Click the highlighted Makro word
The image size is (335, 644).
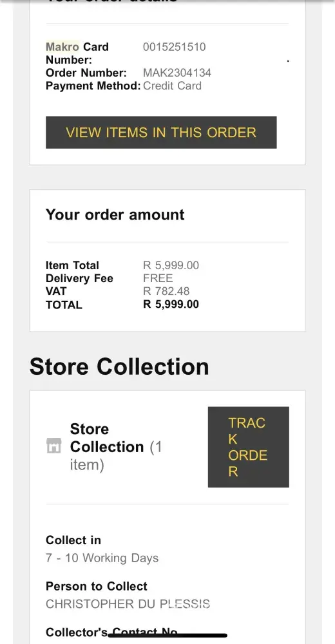pyautogui.click(x=62, y=47)
